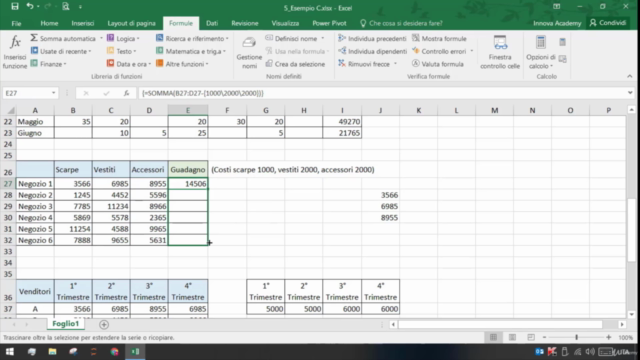Open Matematica e trig. functions
The width and height of the screenshot is (640, 360).
[x=191, y=51]
